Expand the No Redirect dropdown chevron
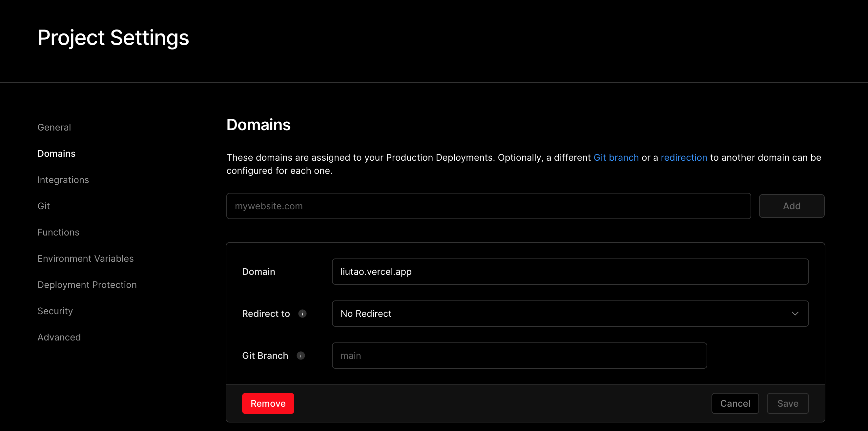 795,313
